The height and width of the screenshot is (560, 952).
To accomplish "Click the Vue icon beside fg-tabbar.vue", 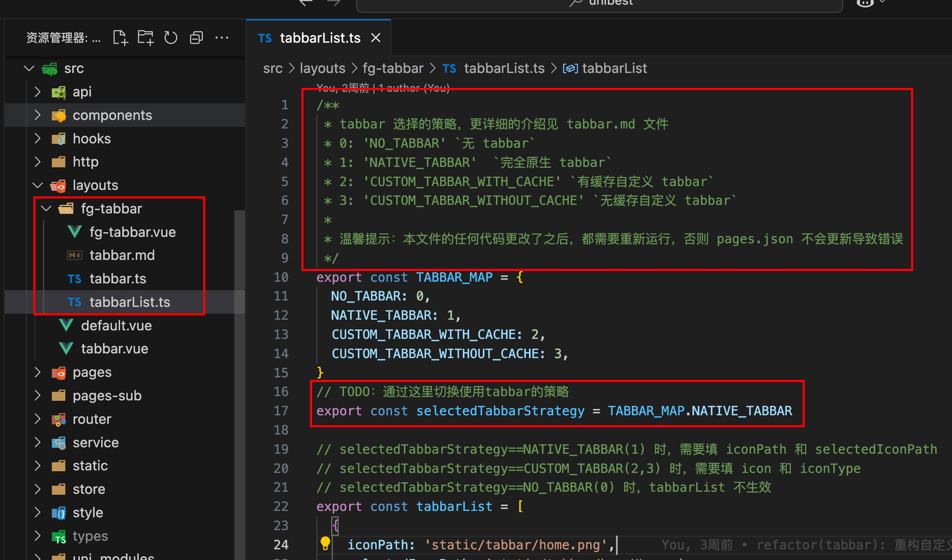I will point(74,232).
